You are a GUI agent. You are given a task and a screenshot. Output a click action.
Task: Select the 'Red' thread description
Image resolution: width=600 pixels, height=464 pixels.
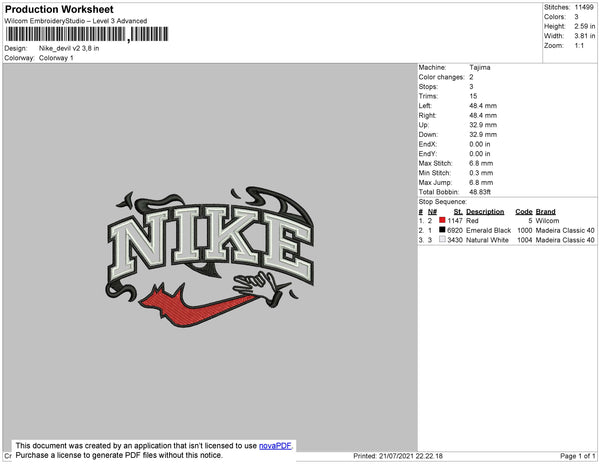point(472,221)
